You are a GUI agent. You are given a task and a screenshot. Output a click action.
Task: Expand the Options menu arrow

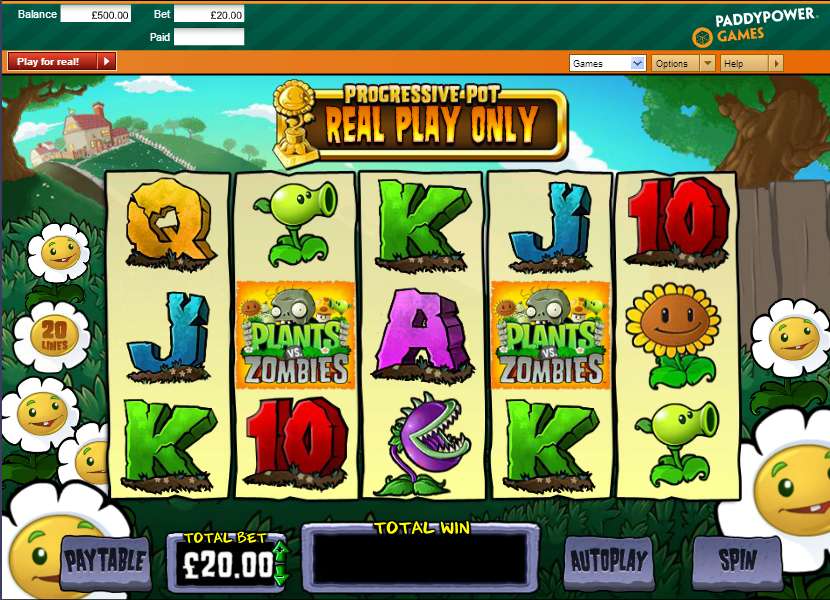click(x=707, y=63)
